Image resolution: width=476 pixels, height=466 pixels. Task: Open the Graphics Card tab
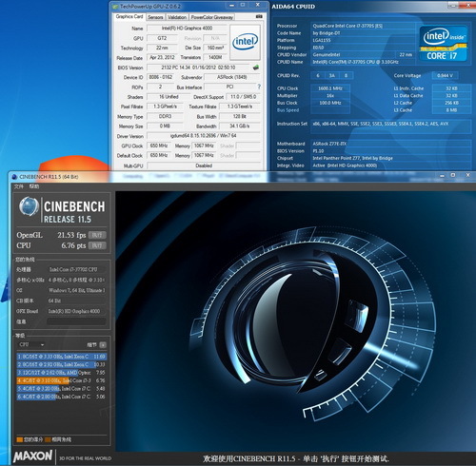pos(129,16)
